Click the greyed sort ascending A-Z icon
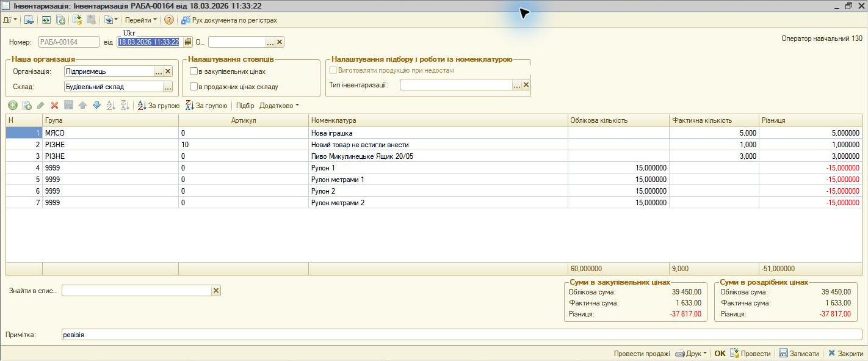The height and width of the screenshot is (361, 868). point(110,106)
